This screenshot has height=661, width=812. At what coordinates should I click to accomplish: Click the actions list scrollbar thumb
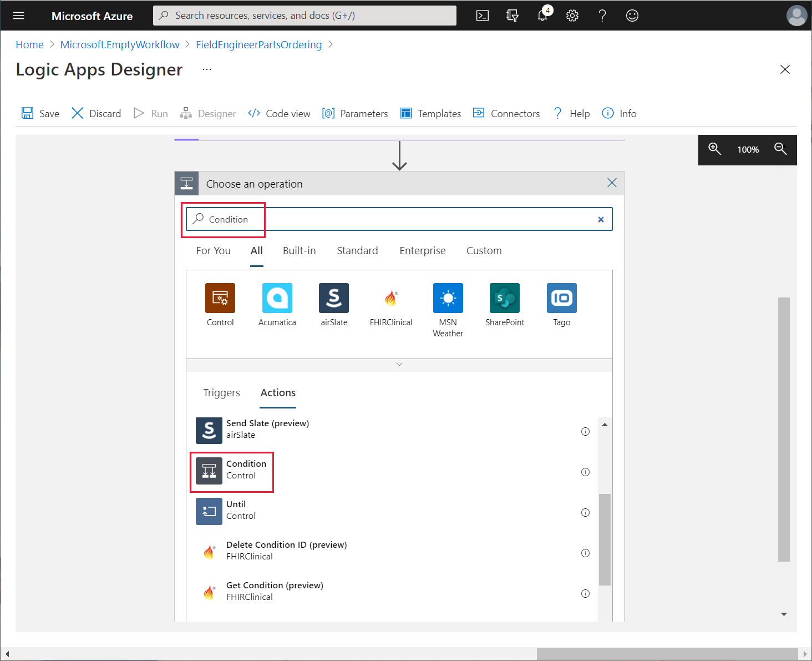coord(605,539)
